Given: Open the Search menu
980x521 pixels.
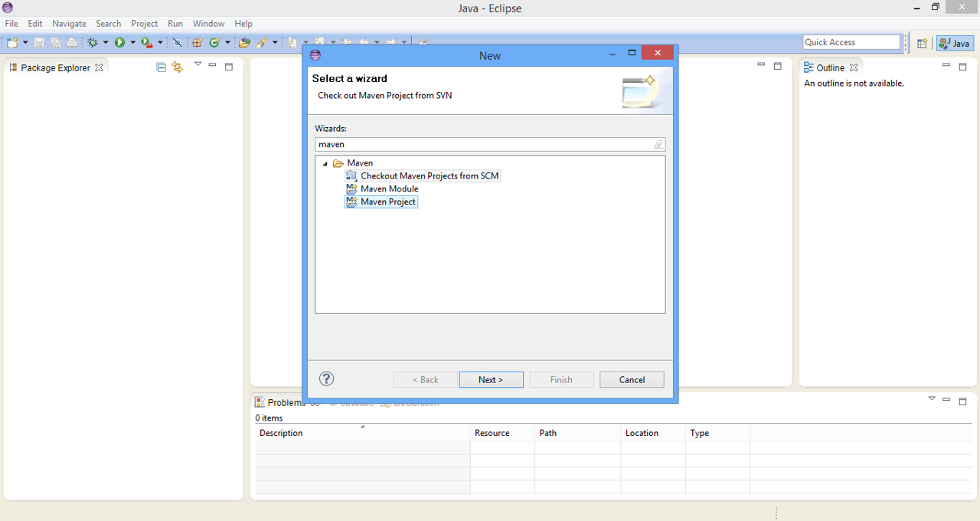Looking at the screenshot, I should coord(109,24).
